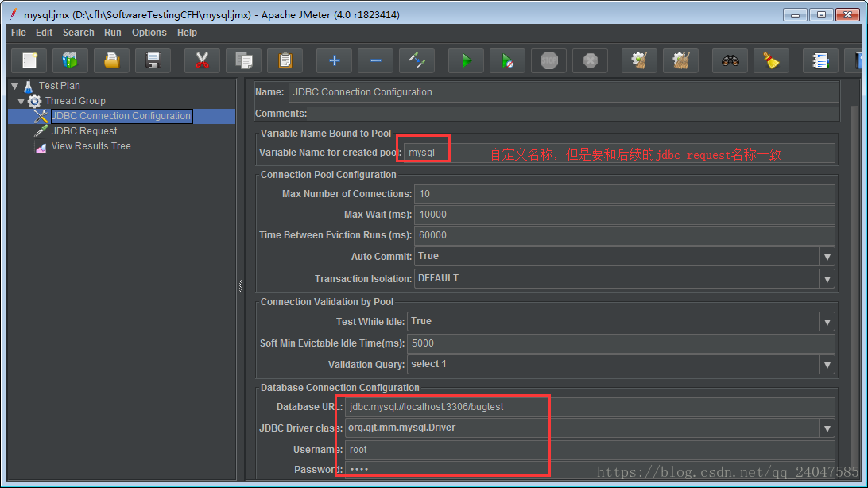868x488 pixels.
Task: Select JDBC Connection Configuration tree item
Action: 122,116
